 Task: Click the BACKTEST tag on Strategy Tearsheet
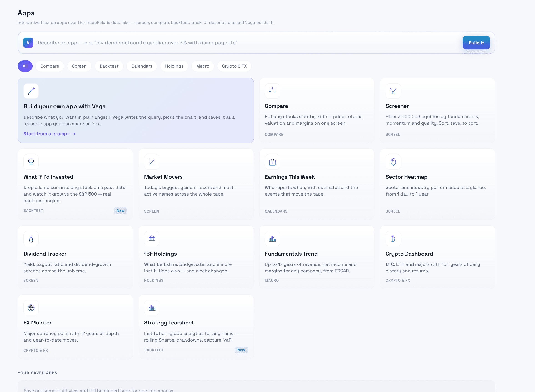tap(154, 350)
